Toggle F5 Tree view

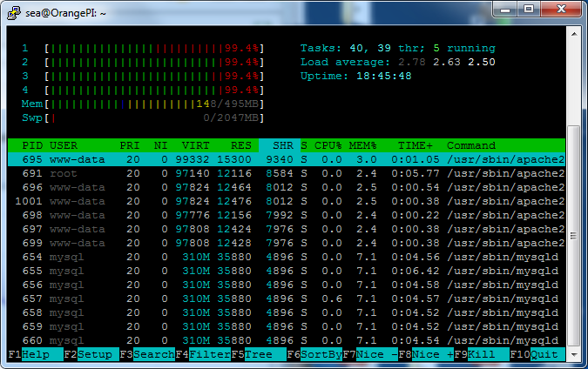click(x=259, y=354)
